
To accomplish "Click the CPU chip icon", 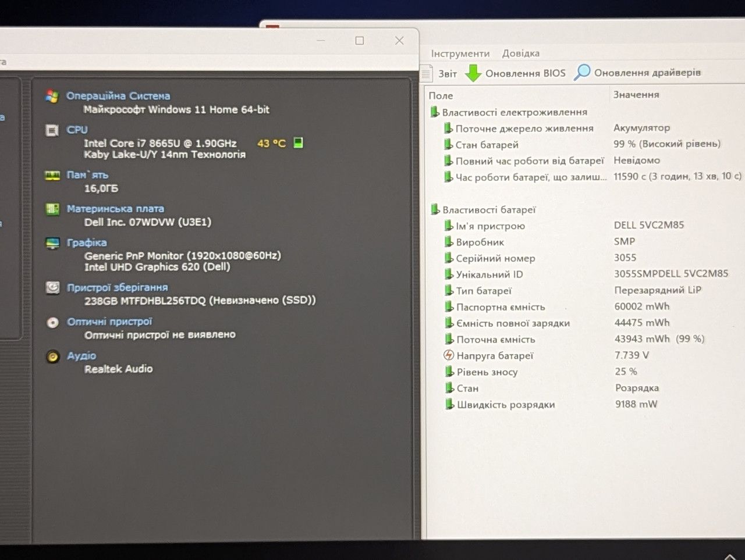I will tap(52, 130).
